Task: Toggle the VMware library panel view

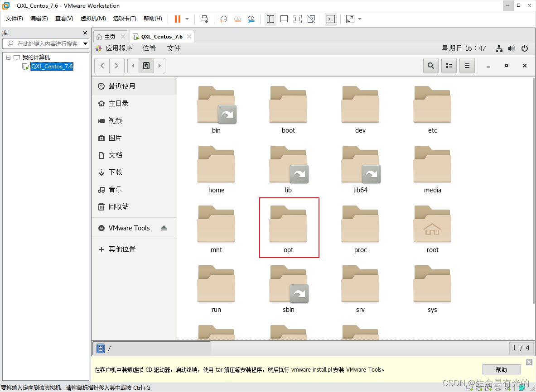Action: (x=270, y=19)
